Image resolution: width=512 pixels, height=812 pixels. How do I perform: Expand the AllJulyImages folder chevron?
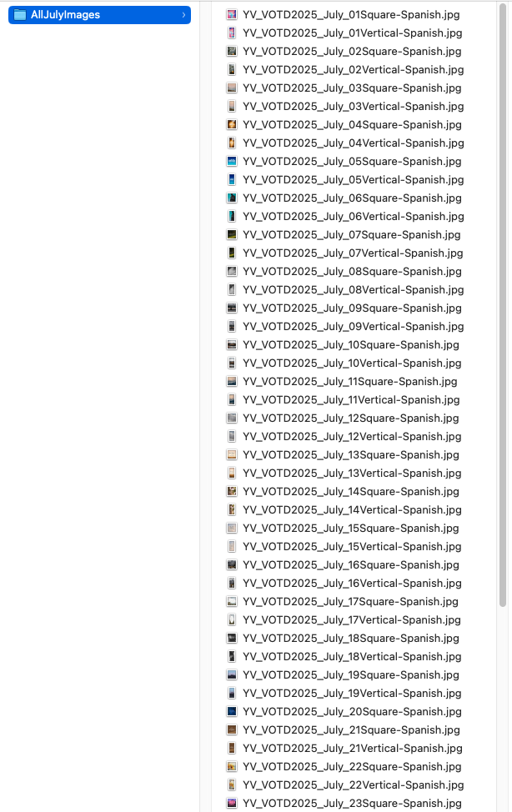point(183,15)
